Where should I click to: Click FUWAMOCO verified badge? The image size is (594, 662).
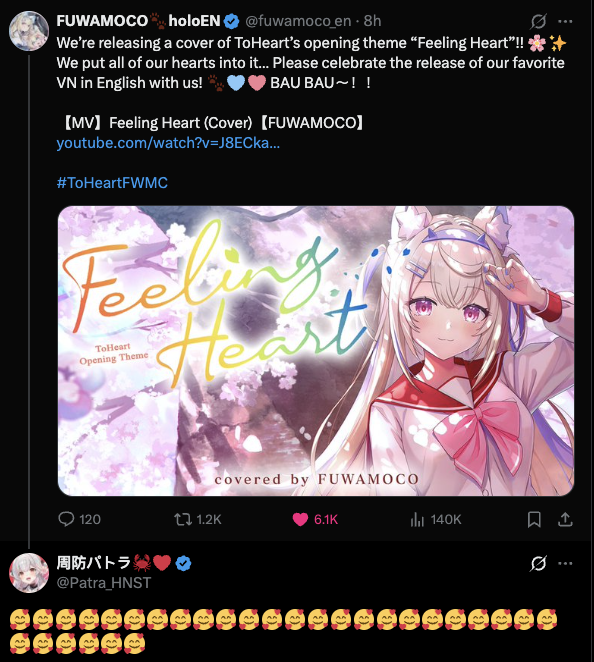coord(231,21)
